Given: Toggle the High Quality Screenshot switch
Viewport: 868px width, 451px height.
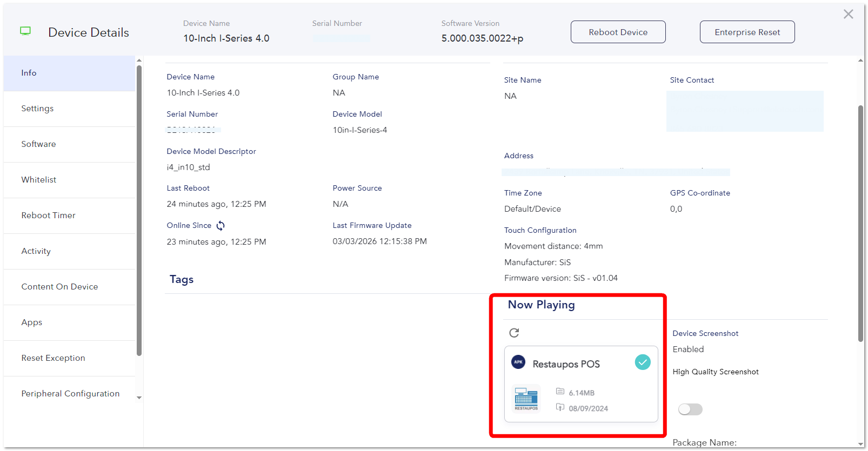Looking at the screenshot, I should [x=690, y=409].
